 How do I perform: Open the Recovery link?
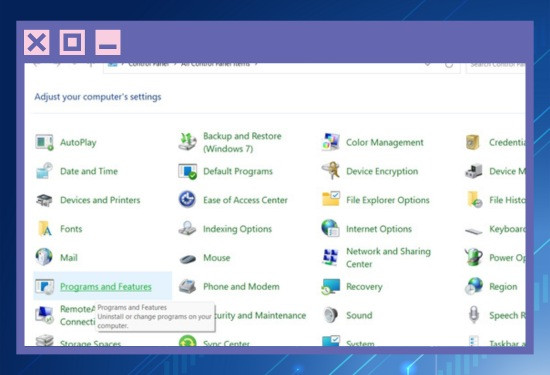[364, 287]
